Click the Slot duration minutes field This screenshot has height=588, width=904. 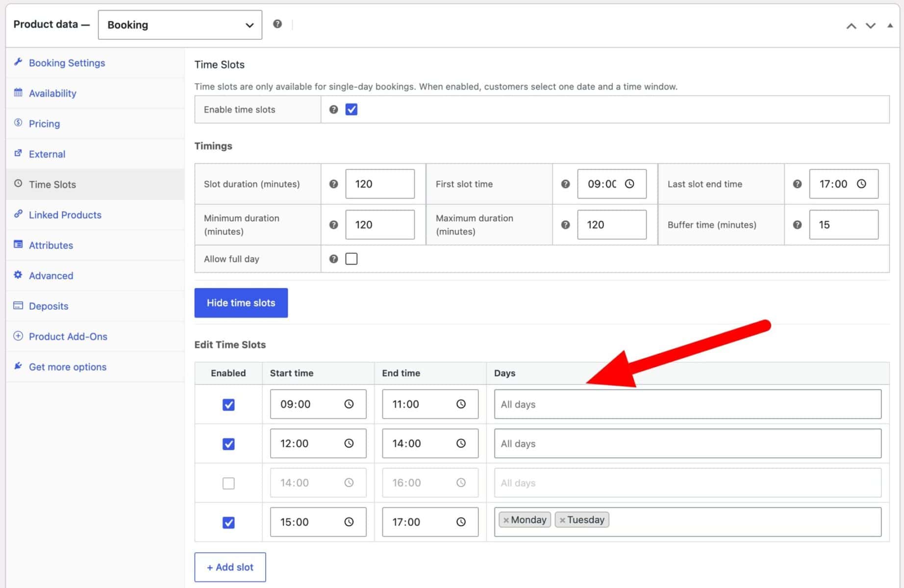point(380,184)
